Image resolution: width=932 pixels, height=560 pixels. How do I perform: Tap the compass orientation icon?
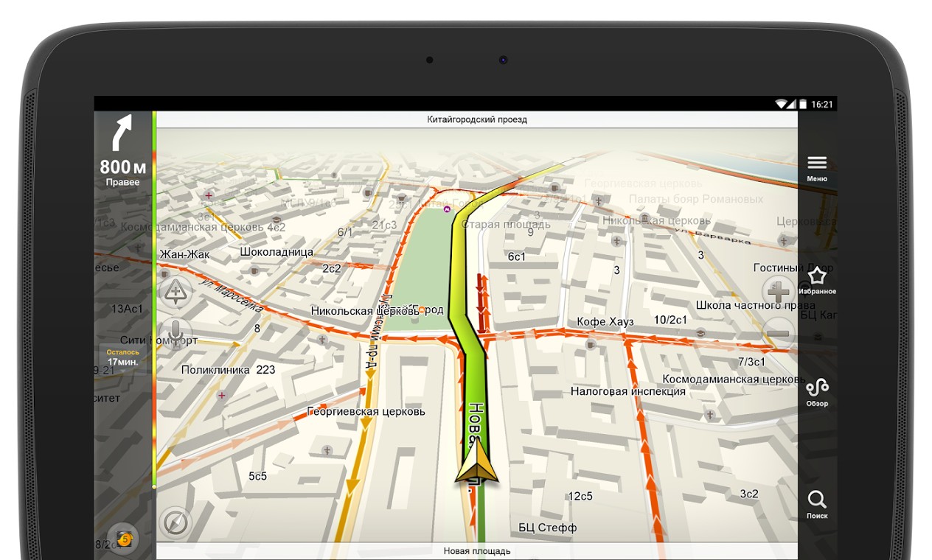pos(175,522)
